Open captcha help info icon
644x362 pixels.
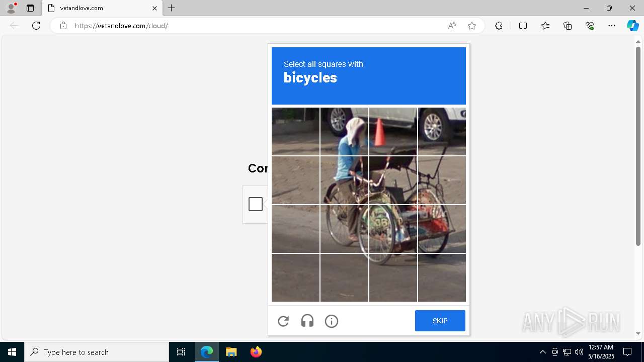tap(332, 321)
